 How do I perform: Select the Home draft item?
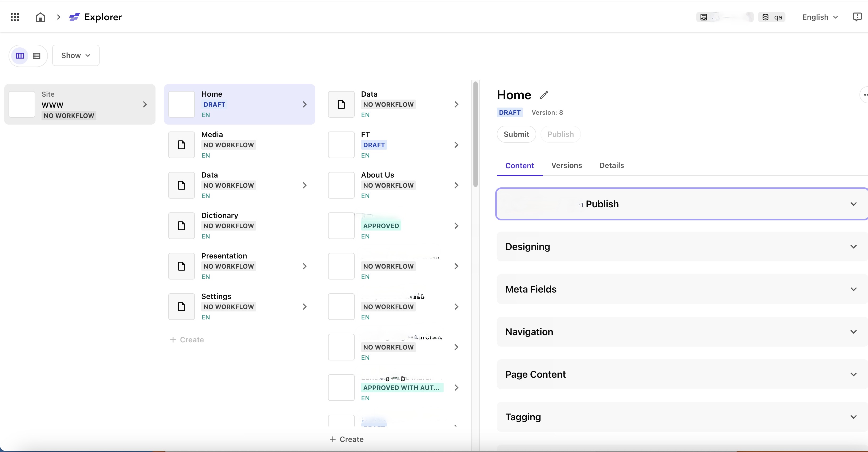tap(240, 104)
